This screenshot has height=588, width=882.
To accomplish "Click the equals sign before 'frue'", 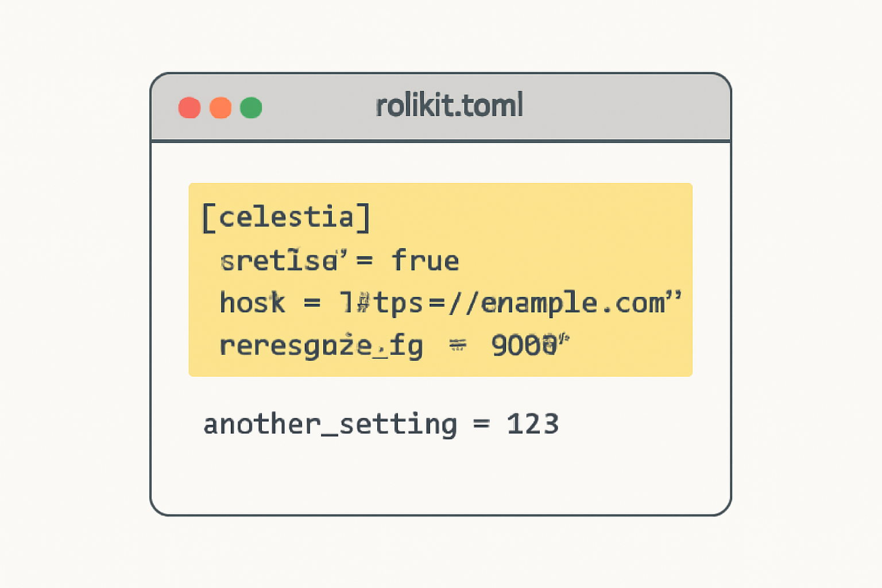I will tap(365, 261).
